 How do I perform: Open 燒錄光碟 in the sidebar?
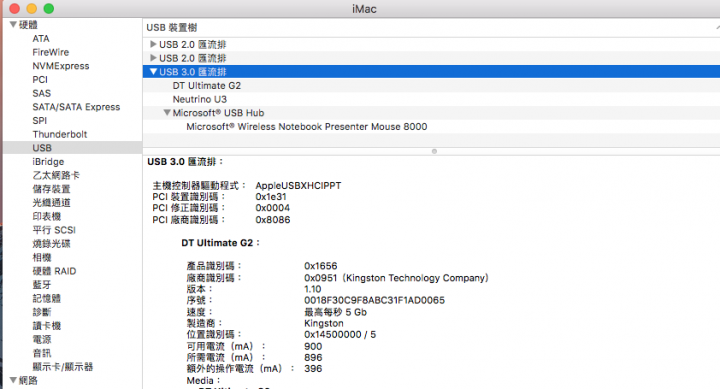click(x=51, y=244)
